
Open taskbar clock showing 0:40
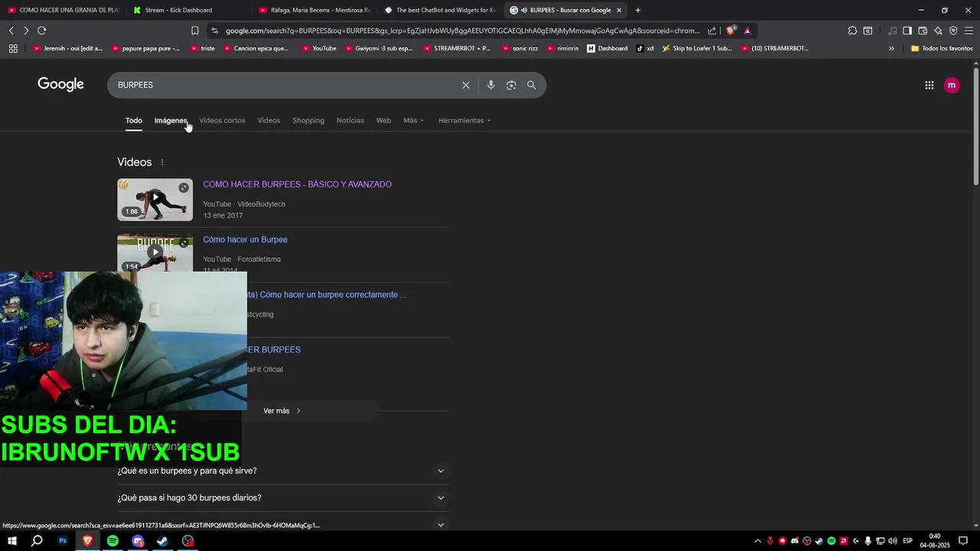pos(935,541)
